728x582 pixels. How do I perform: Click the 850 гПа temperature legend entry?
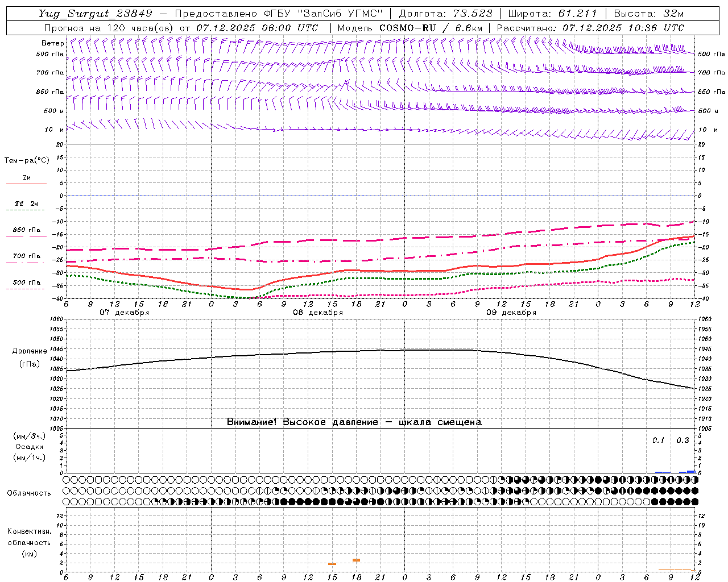[x=27, y=230]
